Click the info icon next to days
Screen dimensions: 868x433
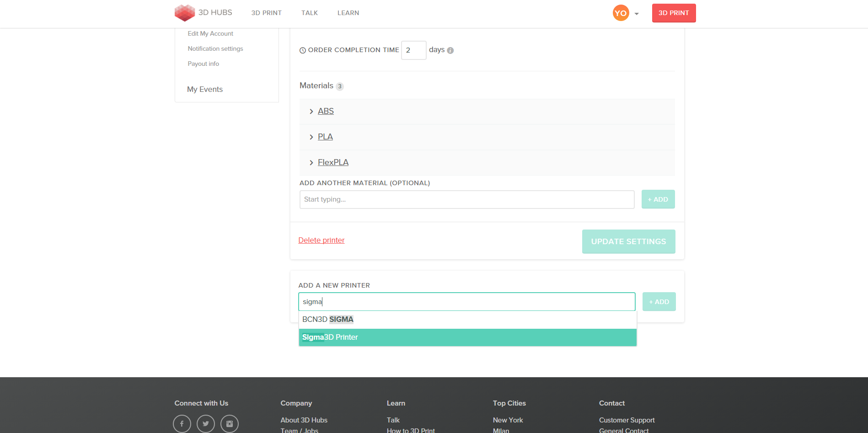tap(450, 50)
